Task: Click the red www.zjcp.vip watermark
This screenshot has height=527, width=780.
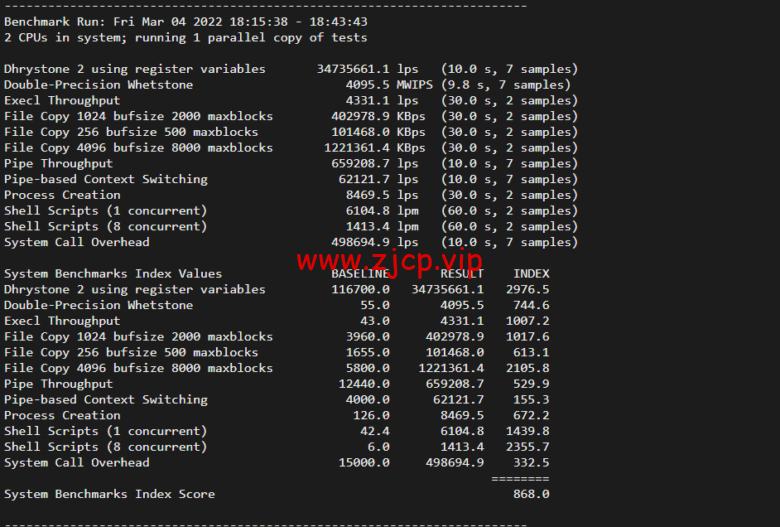Action: [x=389, y=262]
